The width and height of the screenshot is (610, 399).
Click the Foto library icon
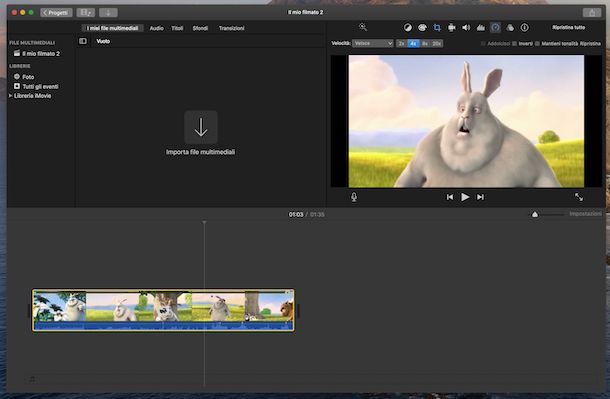[17, 77]
